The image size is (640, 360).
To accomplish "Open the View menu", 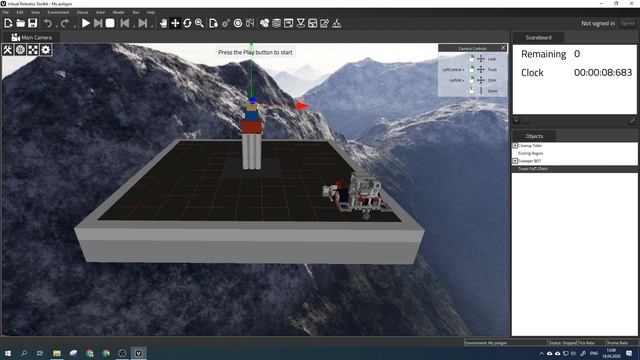I will click(36, 12).
